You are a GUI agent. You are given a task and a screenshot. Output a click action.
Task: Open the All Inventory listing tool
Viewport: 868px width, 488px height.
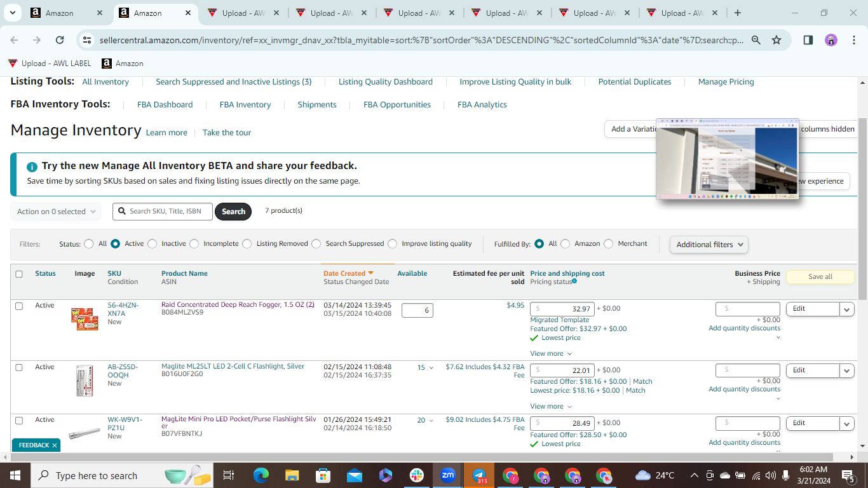[x=105, y=82]
